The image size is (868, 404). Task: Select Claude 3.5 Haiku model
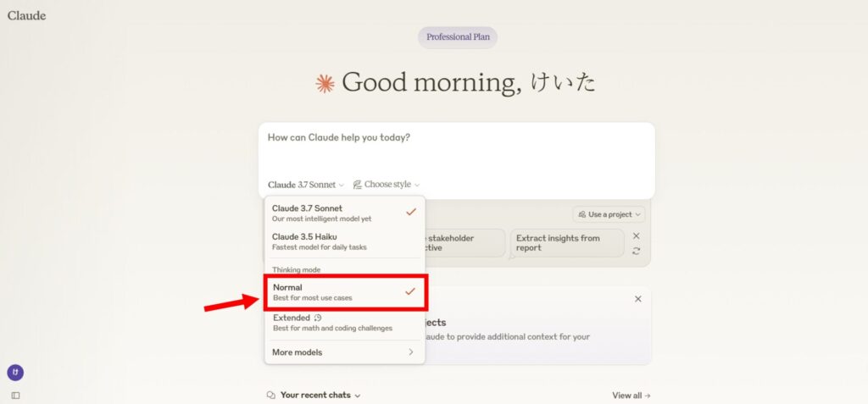(345, 241)
